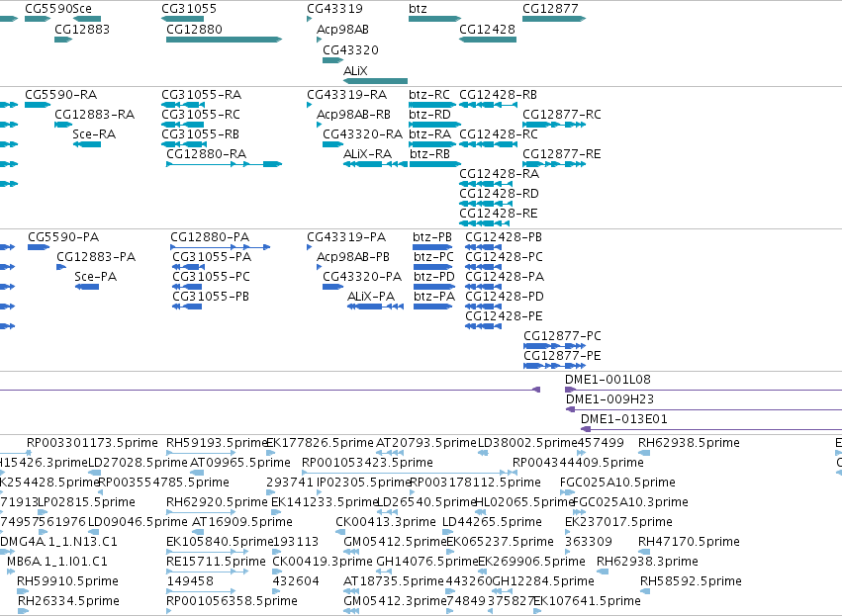The image size is (842, 616).
Task: Select transcript label CG12883-RA
Action: coord(95,115)
